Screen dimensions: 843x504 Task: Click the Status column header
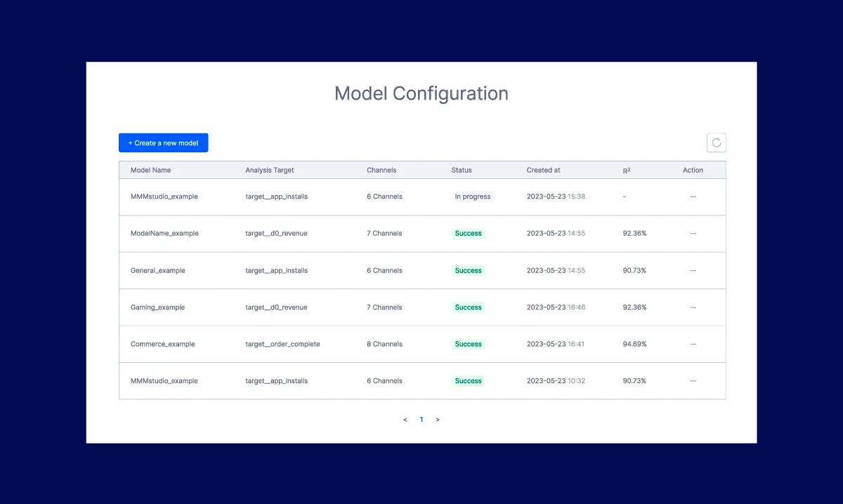(x=462, y=170)
